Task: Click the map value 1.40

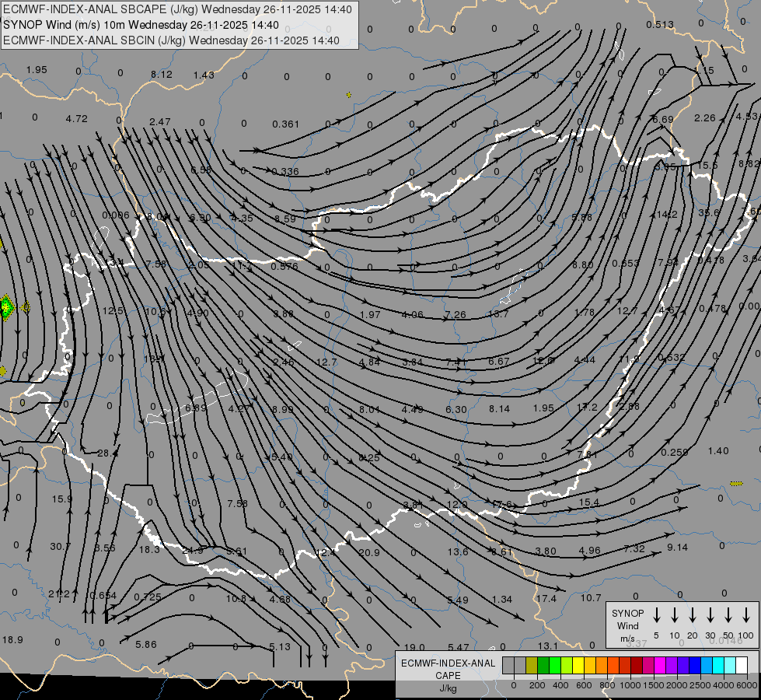Action: pyautogui.click(x=718, y=451)
